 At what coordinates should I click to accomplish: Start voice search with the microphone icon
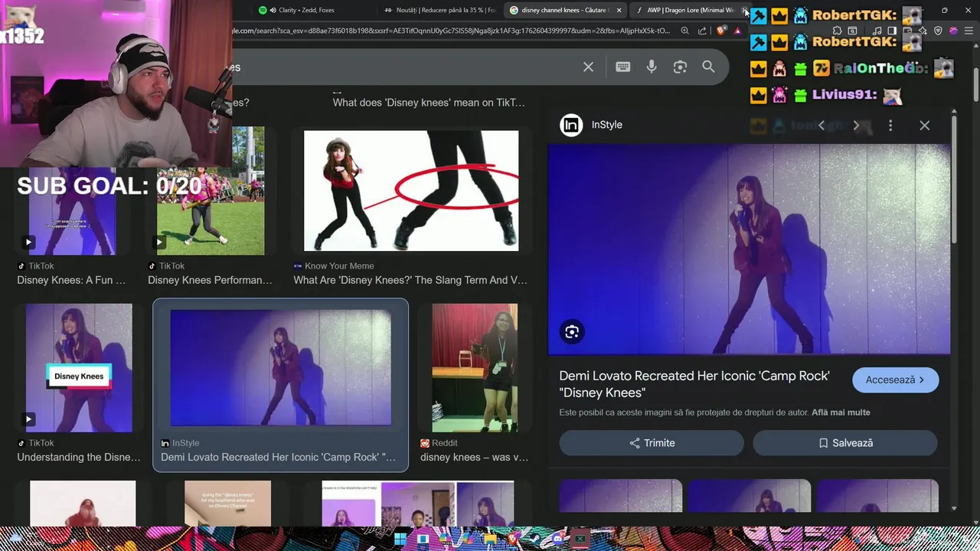point(652,67)
